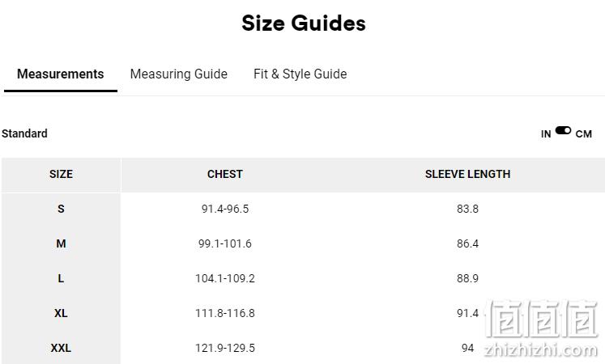The height and width of the screenshot is (364, 605).
Task: Click the chest value 121.9-129.5
Action: tap(225, 348)
